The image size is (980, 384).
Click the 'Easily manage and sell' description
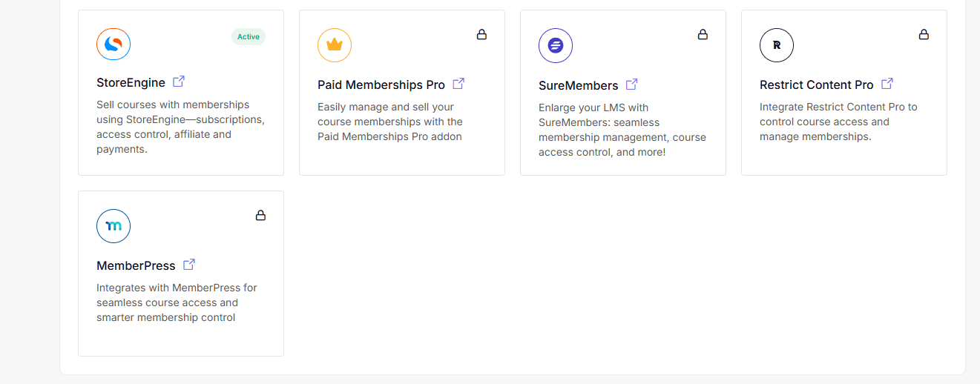click(x=390, y=122)
